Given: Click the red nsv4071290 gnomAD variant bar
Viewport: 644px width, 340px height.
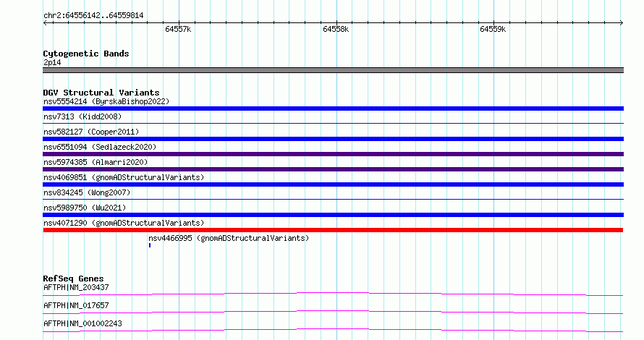Looking at the screenshot, I should 333,230.
